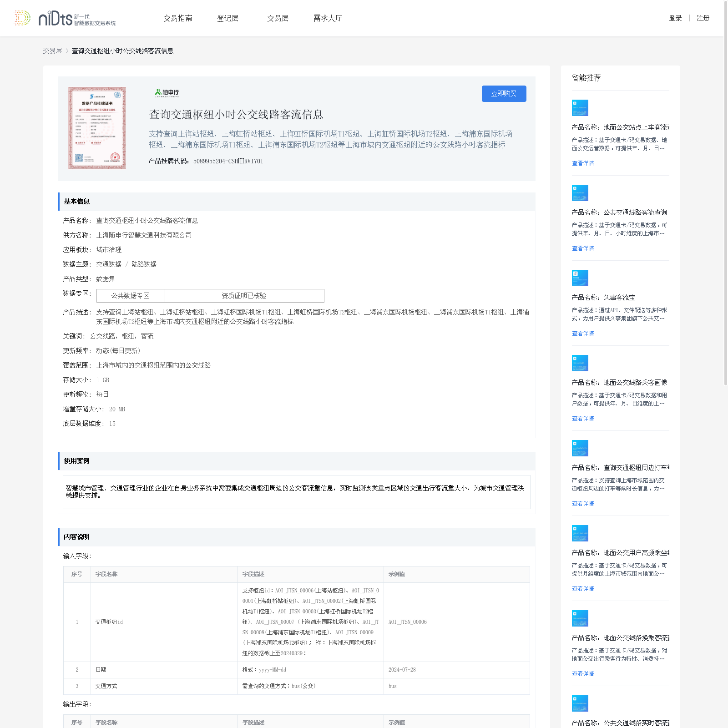Open the 登记层 menu

(228, 18)
